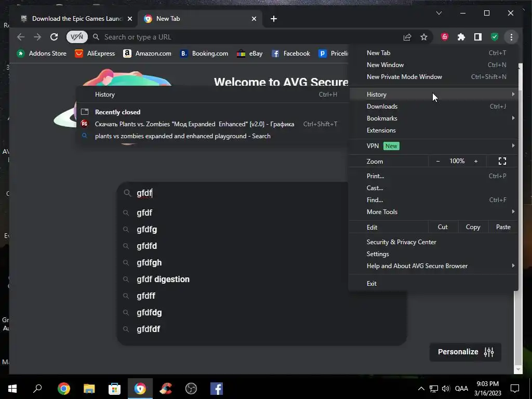Viewport: 532px width, 399px height.
Task: Open the extensions puzzle icon
Action: point(461,37)
